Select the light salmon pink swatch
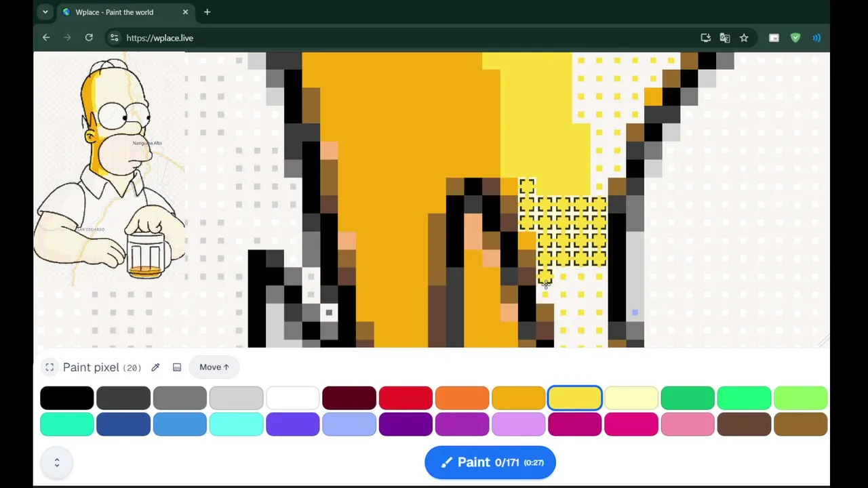Screen dimensions: 868x488 [688, 424]
